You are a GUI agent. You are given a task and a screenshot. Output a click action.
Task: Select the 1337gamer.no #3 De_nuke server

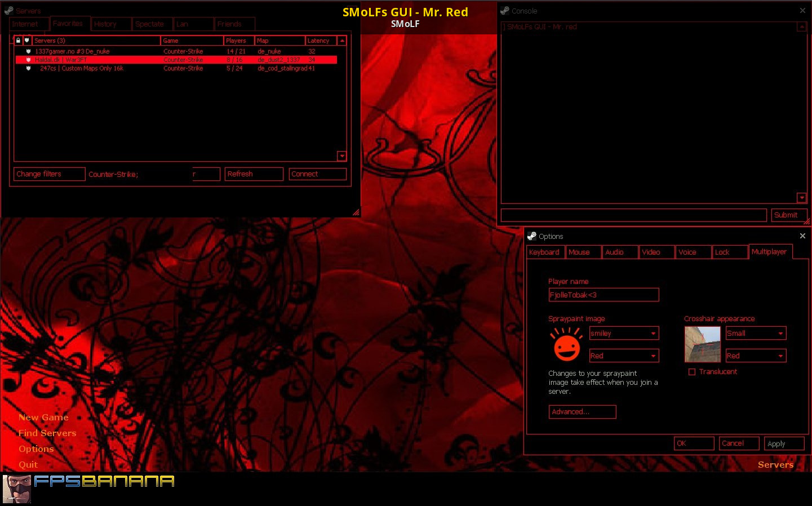pos(176,51)
